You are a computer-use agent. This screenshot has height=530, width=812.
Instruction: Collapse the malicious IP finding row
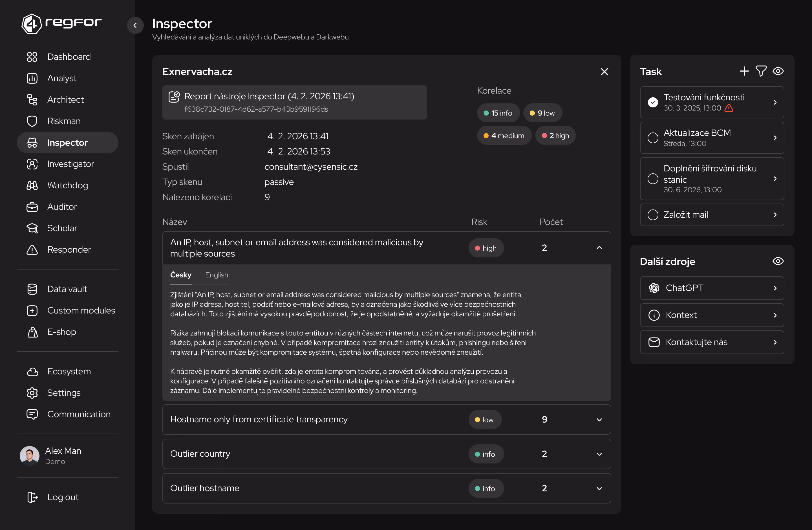click(599, 248)
